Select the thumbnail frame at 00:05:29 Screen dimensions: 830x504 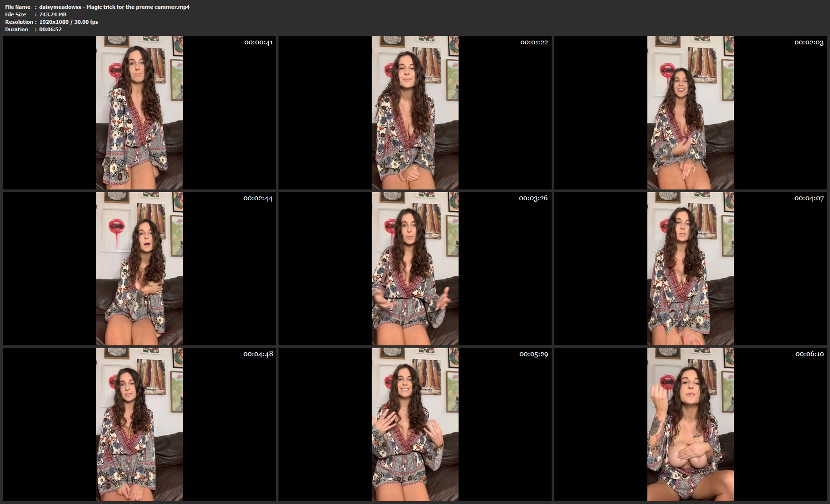click(415, 424)
